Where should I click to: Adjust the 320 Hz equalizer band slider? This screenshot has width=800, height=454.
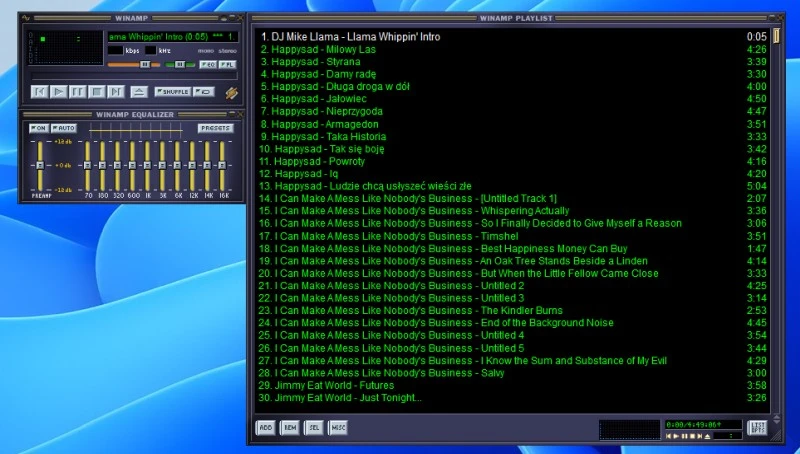[x=117, y=166]
